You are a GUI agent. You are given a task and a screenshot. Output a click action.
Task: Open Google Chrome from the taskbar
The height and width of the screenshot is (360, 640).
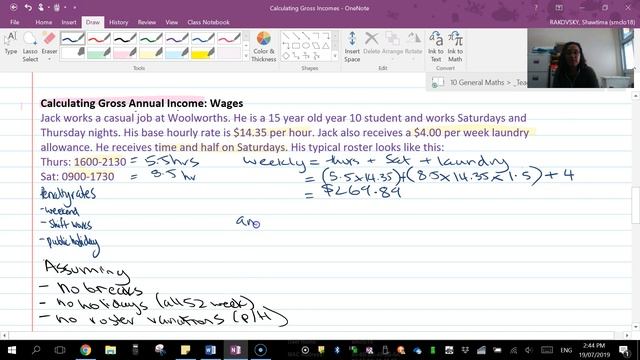click(x=85, y=350)
